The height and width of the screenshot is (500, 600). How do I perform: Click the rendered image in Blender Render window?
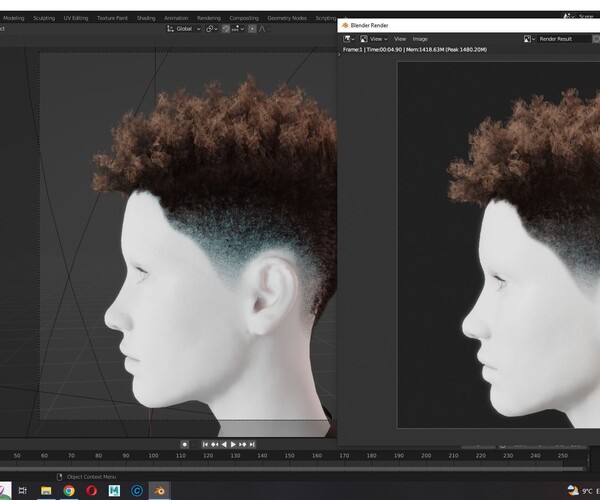(x=499, y=245)
